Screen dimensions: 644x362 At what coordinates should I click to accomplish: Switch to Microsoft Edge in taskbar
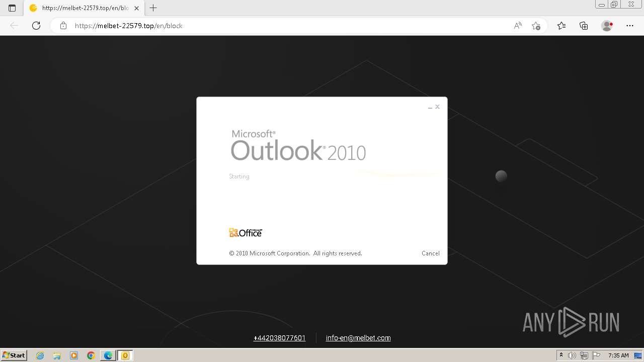tap(108, 355)
